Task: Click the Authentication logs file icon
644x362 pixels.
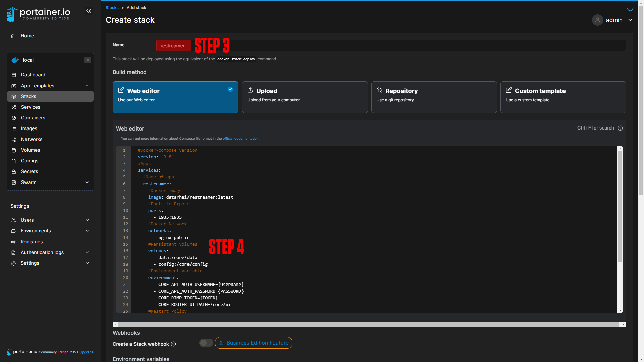Action: pyautogui.click(x=13, y=253)
